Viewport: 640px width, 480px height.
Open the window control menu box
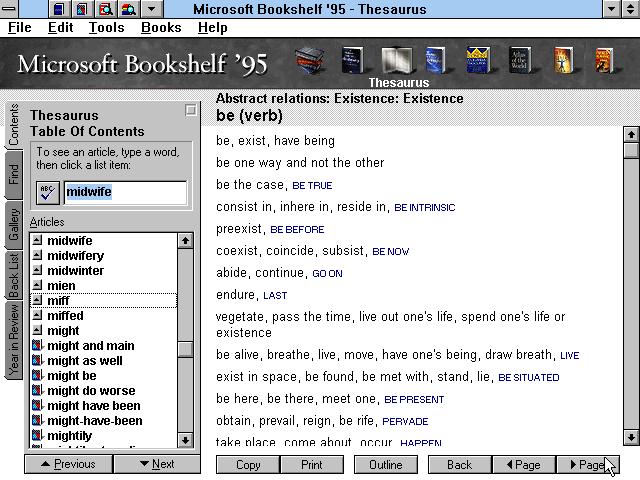tap(9, 9)
